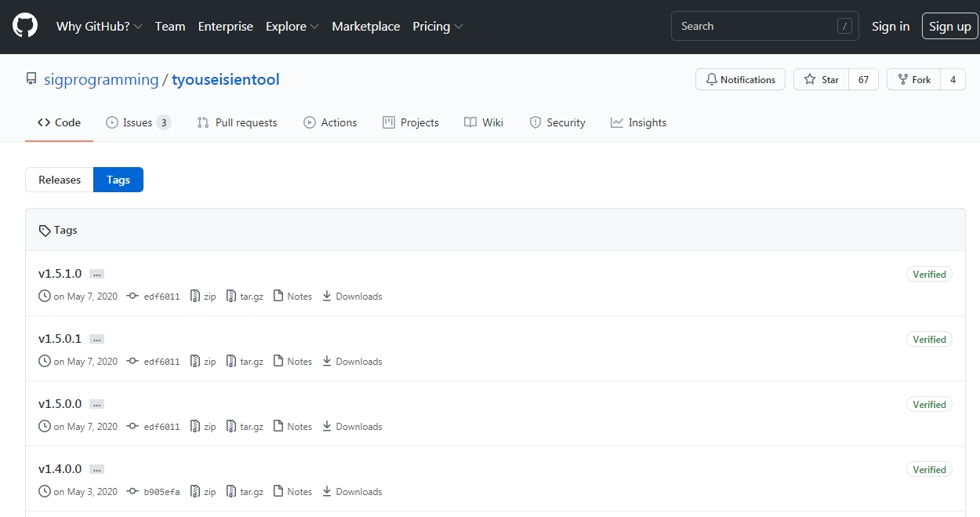Open the v1.4.0.0 tag

coord(60,469)
